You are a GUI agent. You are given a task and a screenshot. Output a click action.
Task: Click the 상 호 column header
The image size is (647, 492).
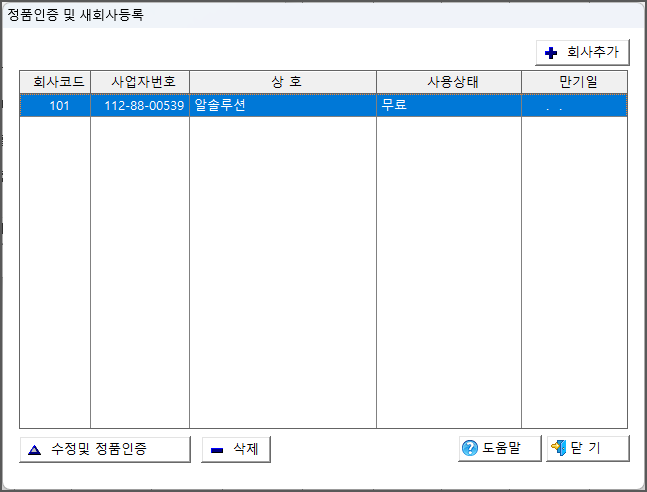click(283, 82)
